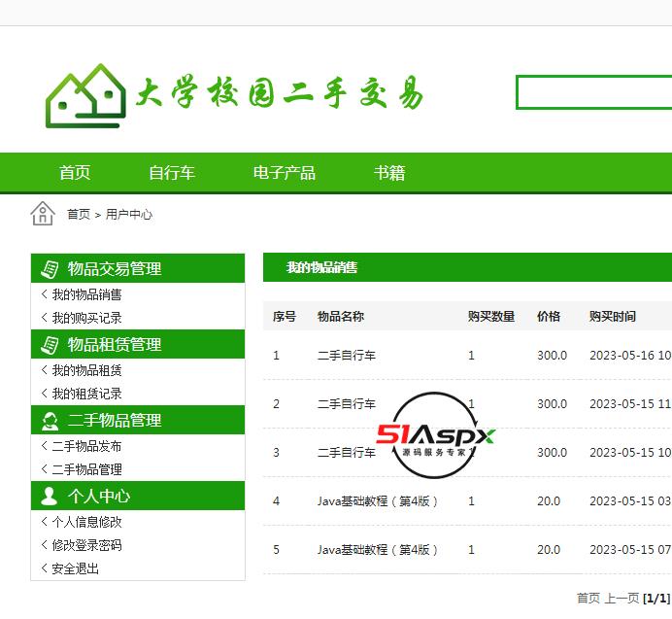Go to 上一页 pagination link
The height and width of the screenshot is (619, 672).
point(622,598)
